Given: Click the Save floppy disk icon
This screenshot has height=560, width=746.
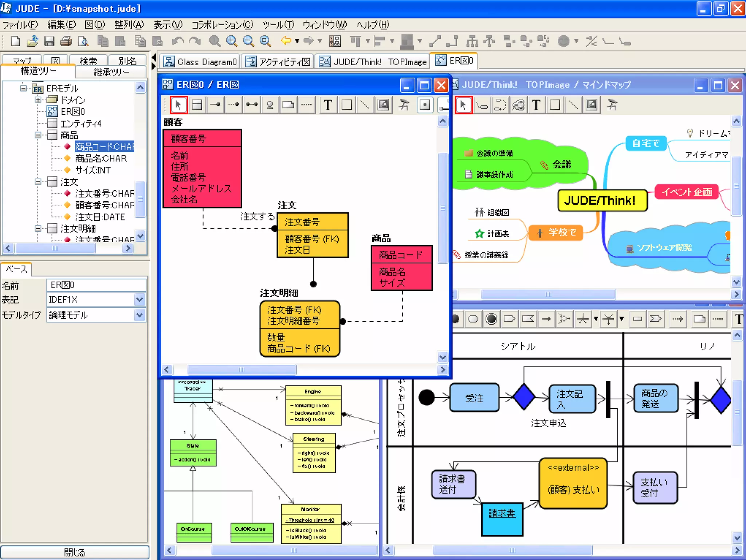Looking at the screenshot, I should coord(49,41).
